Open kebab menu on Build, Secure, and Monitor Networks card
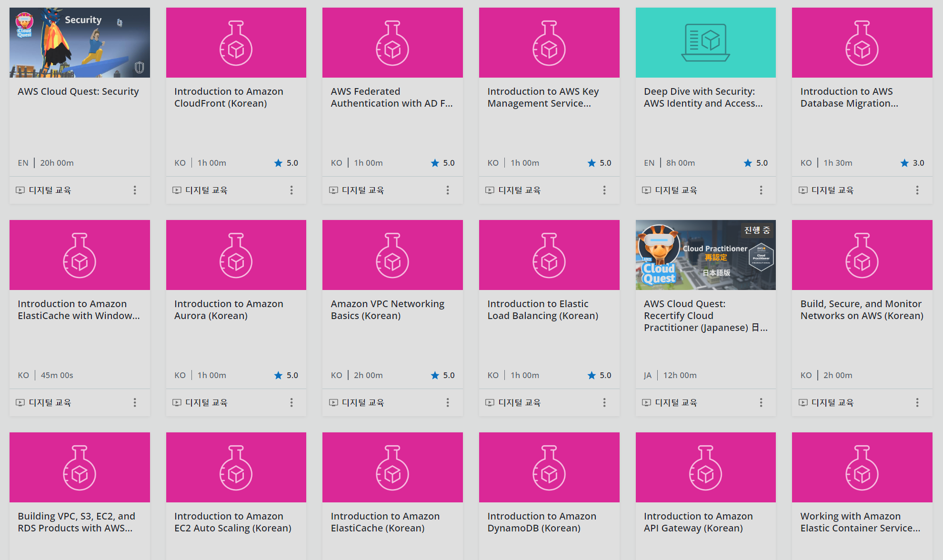This screenshot has width=943, height=560. click(917, 402)
